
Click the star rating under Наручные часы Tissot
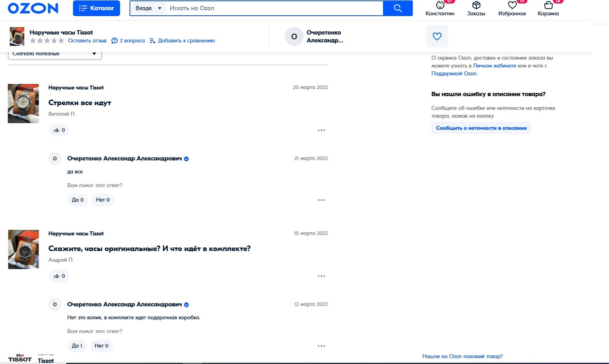(x=47, y=41)
